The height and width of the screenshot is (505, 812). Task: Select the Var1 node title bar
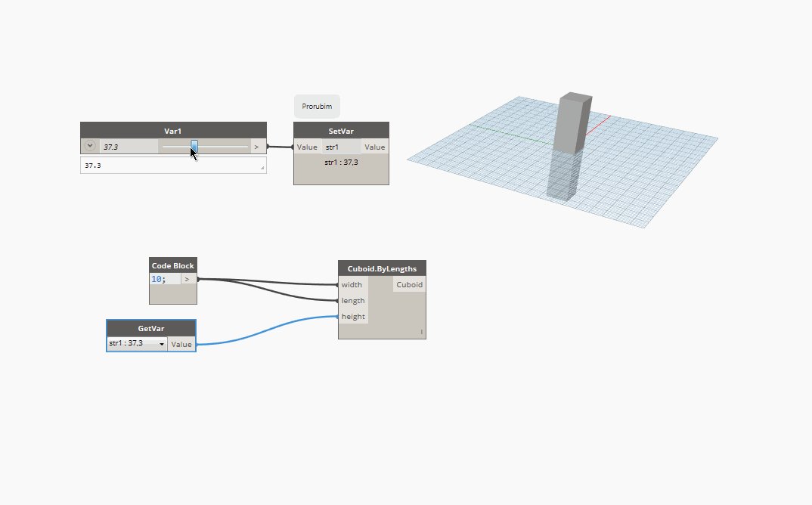click(173, 131)
